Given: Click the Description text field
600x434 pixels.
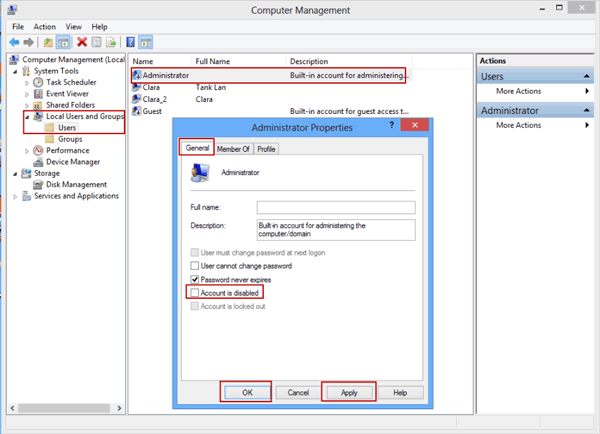Looking at the screenshot, I should [x=336, y=230].
